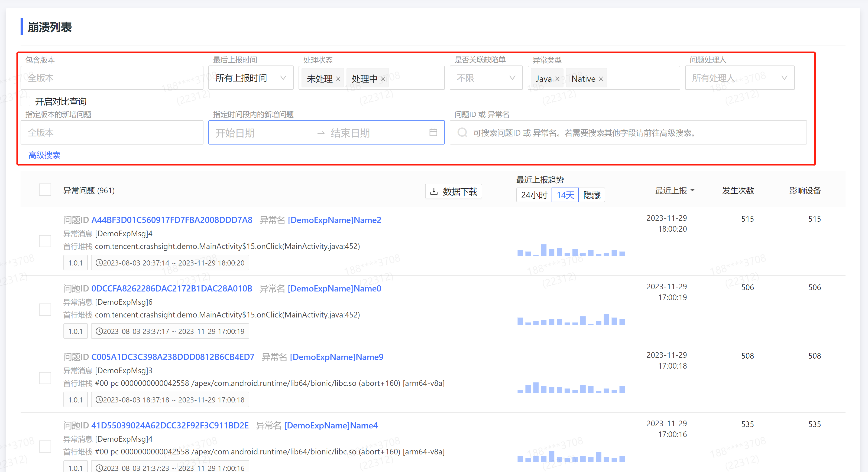The image size is (868, 472).
Task: Click the 发生次数 column header
Action: pyautogui.click(x=738, y=191)
